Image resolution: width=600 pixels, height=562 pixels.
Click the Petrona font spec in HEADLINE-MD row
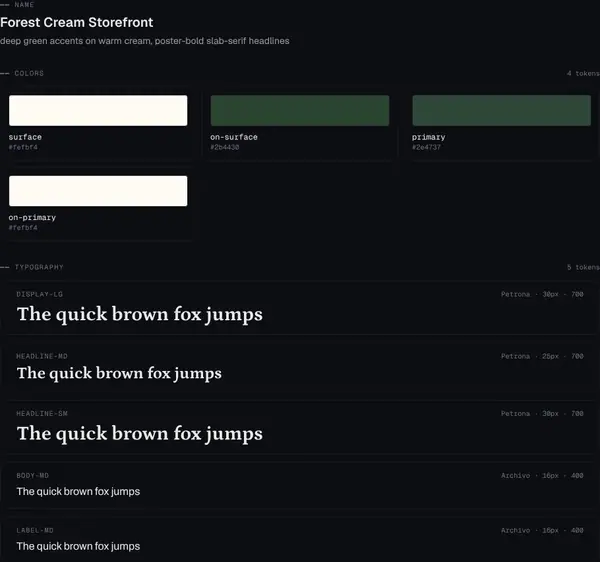(542, 356)
